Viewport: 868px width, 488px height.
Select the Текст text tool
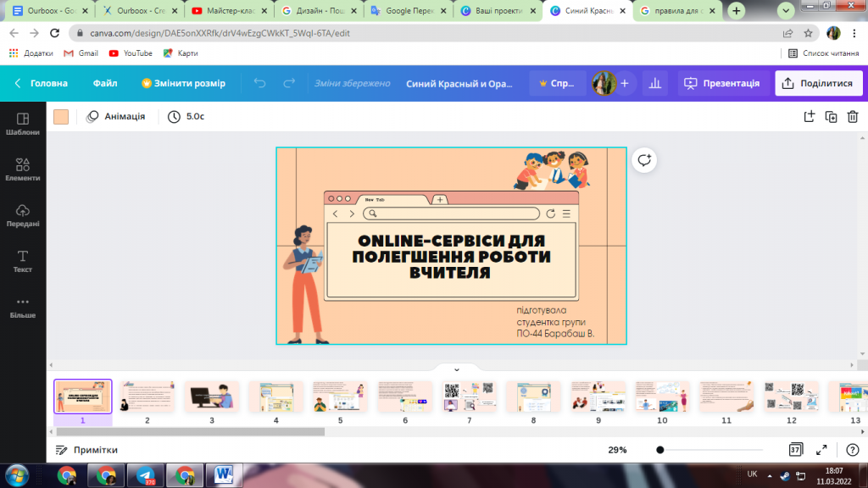coord(22,261)
